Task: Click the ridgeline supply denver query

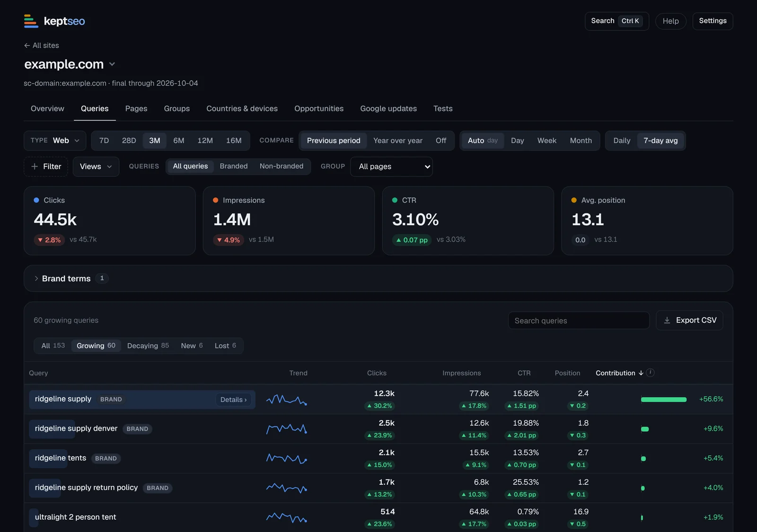Action: 76,428
